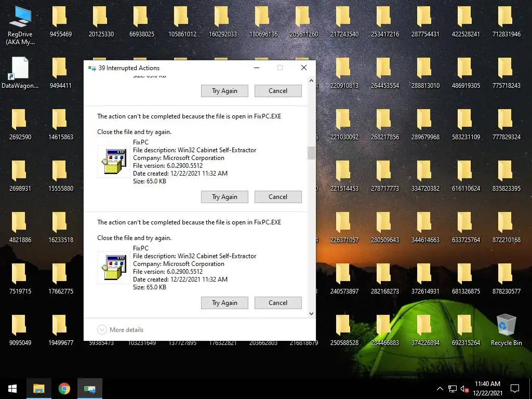Click the middle entry's "File description: Win32 Cabinet Self-Extractor" text
Image resolution: width=532 pixels, height=399 pixels.
(x=194, y=150)
